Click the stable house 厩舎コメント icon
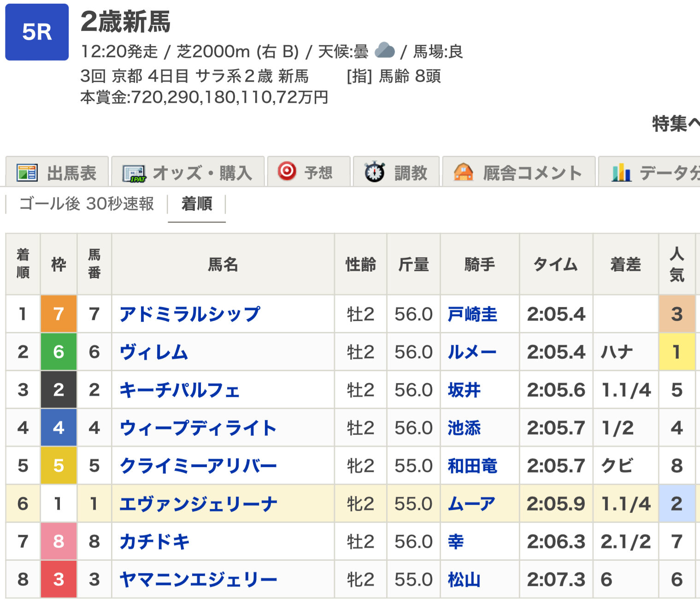The width and height of the screenshot is (700, 600). (x=463, y=172)
